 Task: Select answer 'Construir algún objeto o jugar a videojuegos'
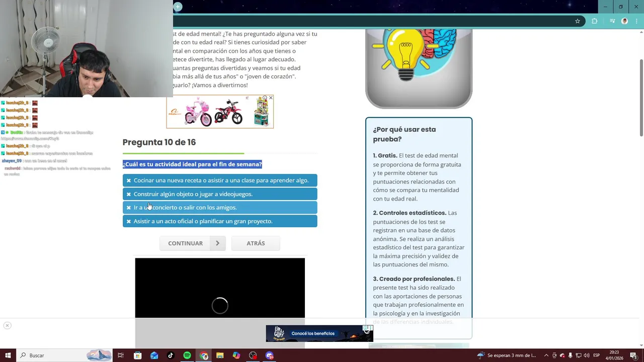point(220,194)
